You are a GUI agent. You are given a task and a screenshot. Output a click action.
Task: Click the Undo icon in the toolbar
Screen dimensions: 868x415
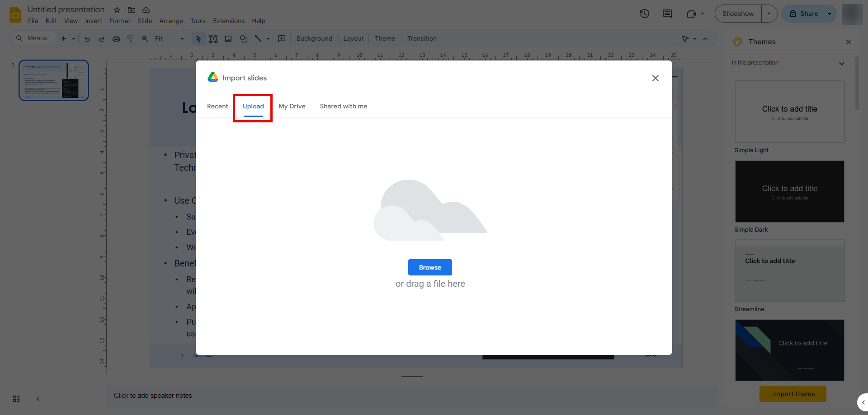[87, 39]
